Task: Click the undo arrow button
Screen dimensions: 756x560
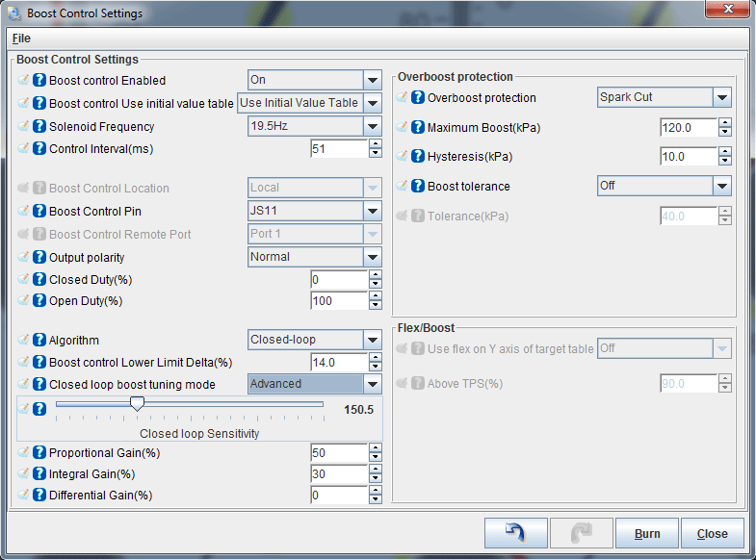Action: coord(515,533)
